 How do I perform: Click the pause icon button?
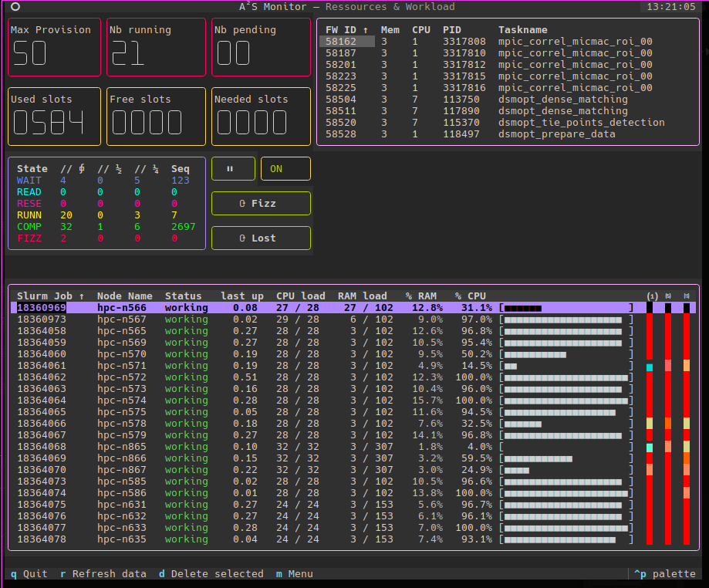click(233, 168)
